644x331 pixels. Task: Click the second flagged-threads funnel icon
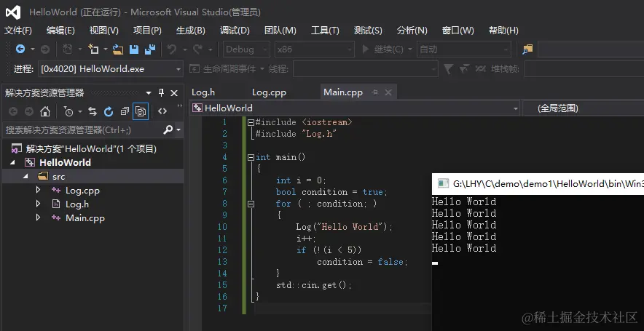pyautogui.click(x=464, y=69)
